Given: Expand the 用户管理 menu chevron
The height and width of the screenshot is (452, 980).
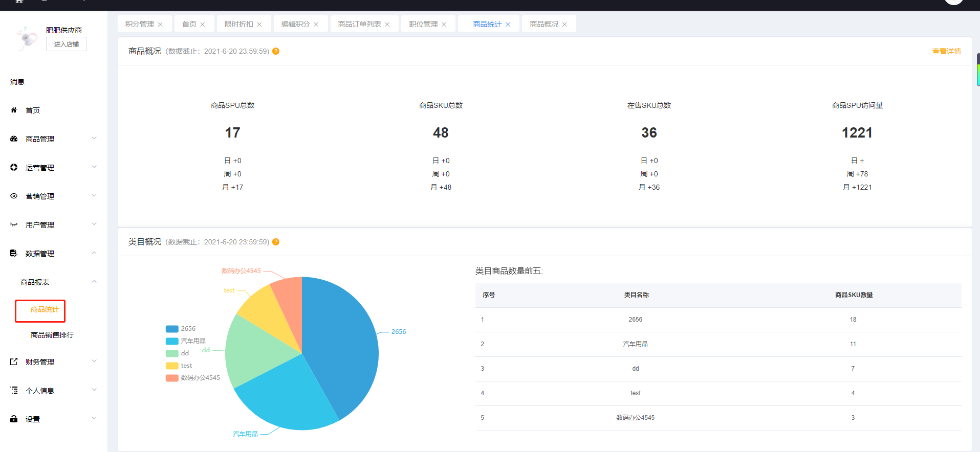Looking at the screenshot, I should click(x=94, y=224).
